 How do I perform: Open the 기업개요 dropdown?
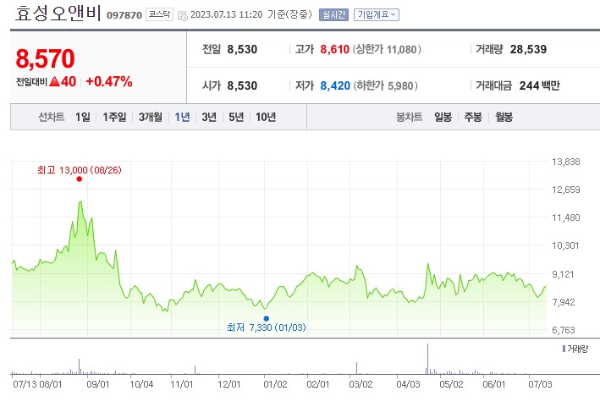tap(376, 15)
